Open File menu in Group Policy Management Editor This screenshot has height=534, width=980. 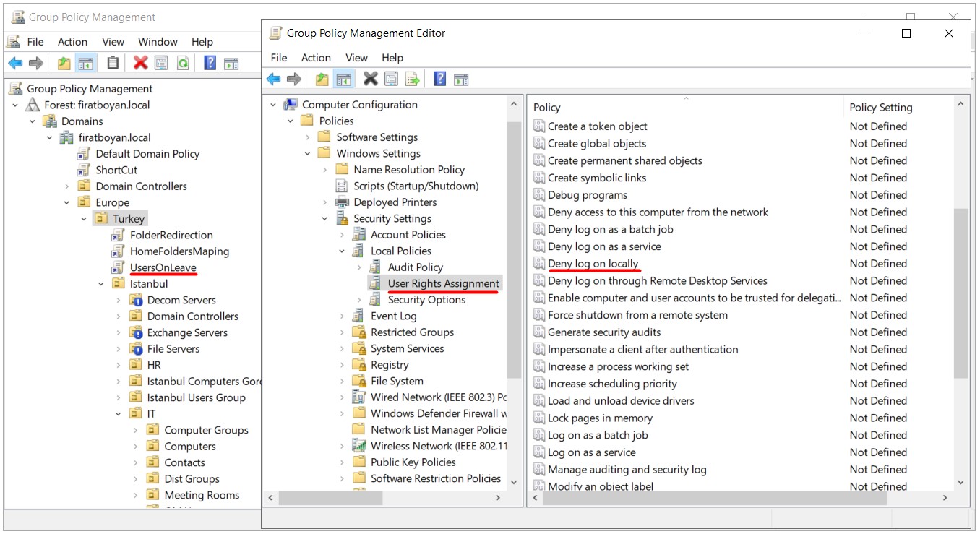coord(279,58)
